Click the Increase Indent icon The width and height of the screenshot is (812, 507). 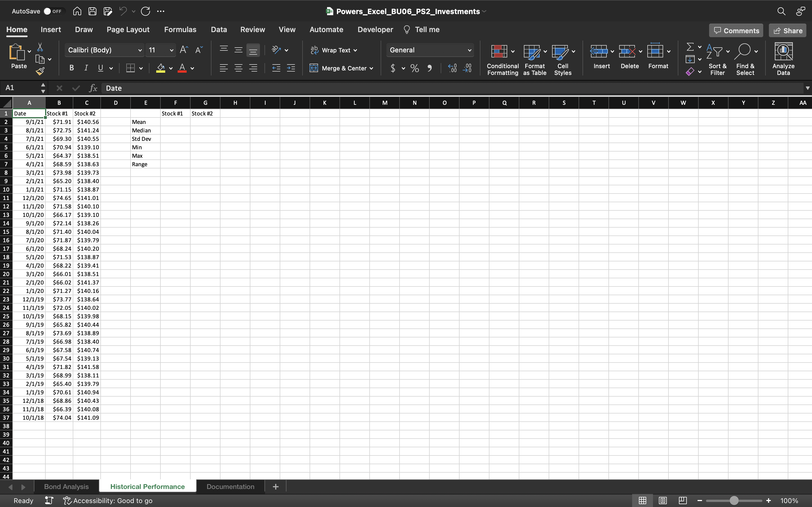pos(291,68)
